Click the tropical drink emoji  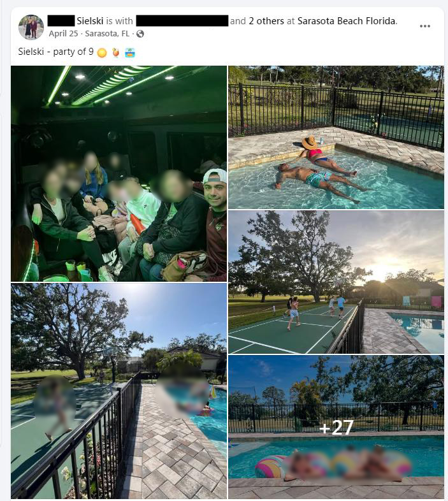click(116, 52)
